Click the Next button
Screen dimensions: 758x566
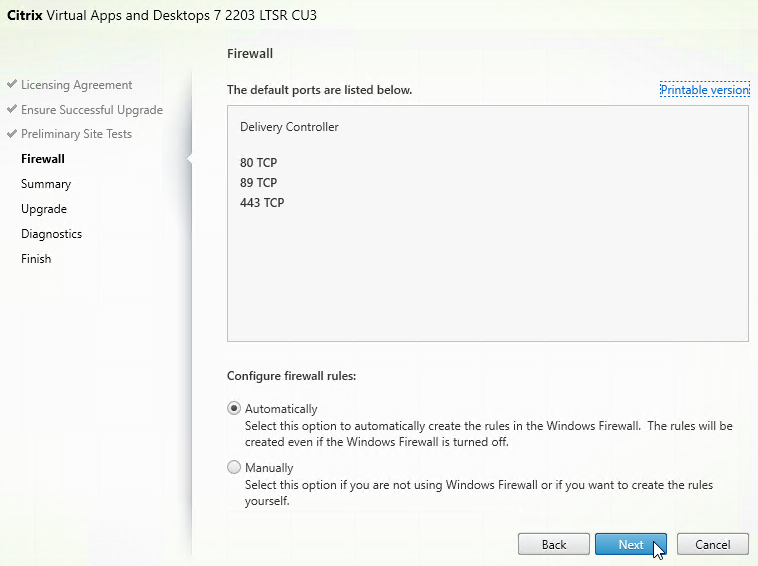[630, 544]
